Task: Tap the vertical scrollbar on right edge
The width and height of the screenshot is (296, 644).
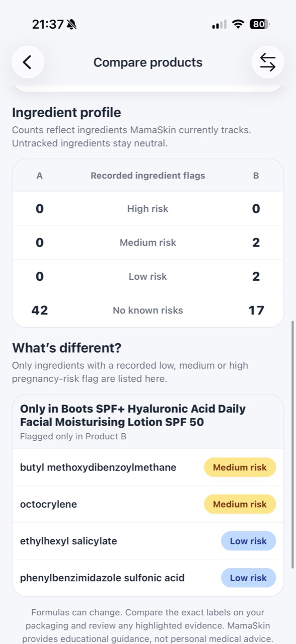Action: (x=293, y=444)
